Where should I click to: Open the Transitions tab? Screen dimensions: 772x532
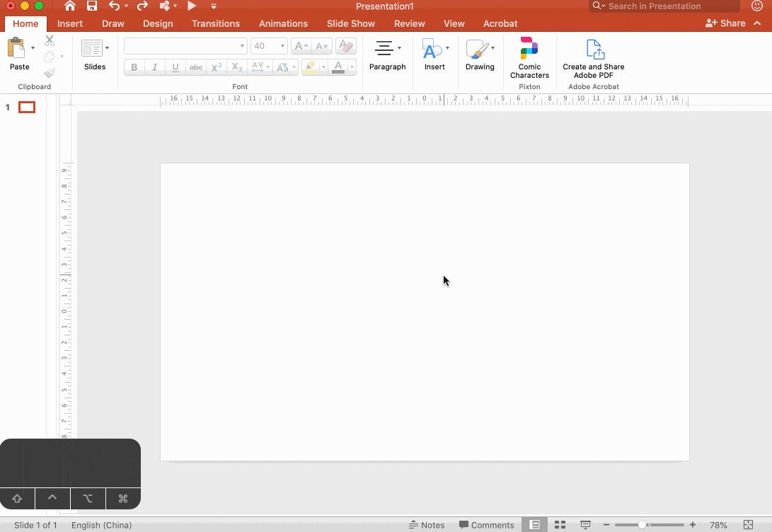click(x=215, y=23)
